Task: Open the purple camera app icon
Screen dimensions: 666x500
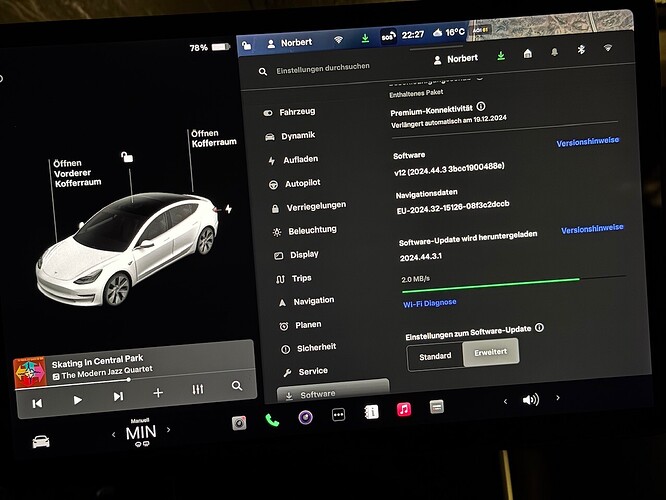Action: [305, 418]
